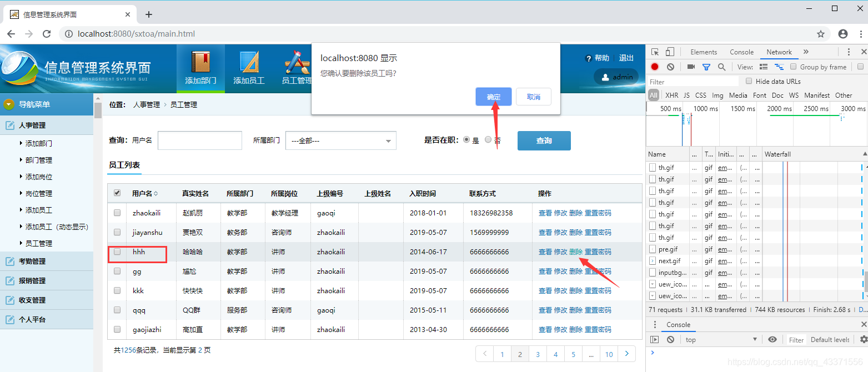Click the 添加部门 top navigation icon
Image resolution: width=868 pixels, height=372 pixels.
click(200, 68)
